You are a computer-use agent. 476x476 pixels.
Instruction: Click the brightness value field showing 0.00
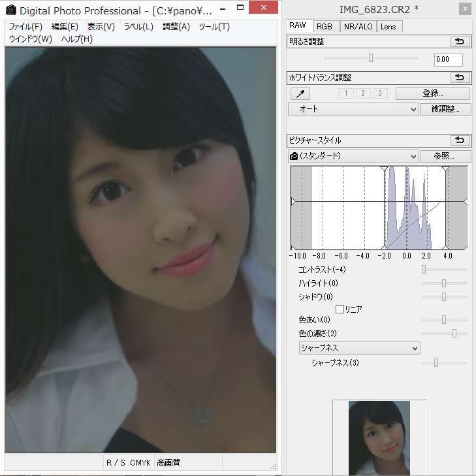click(449, 59)
